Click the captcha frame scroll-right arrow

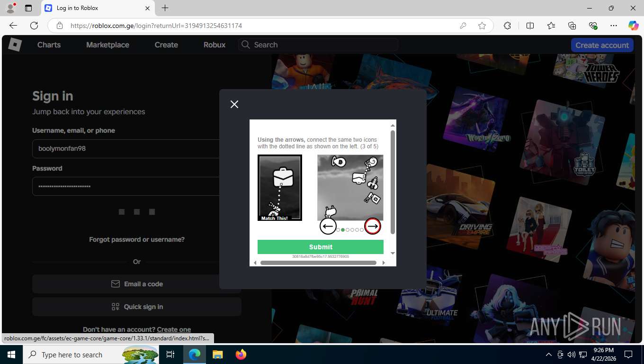pyautogui.click(x=384, y=263)
